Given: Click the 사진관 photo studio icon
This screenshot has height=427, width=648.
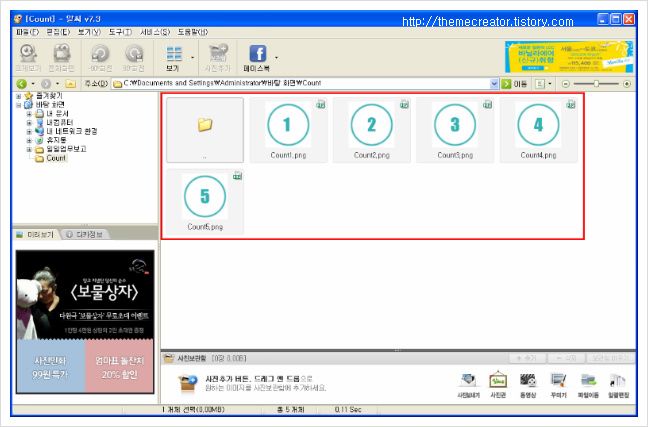Looking at the screenshot, I should (498, 385).
